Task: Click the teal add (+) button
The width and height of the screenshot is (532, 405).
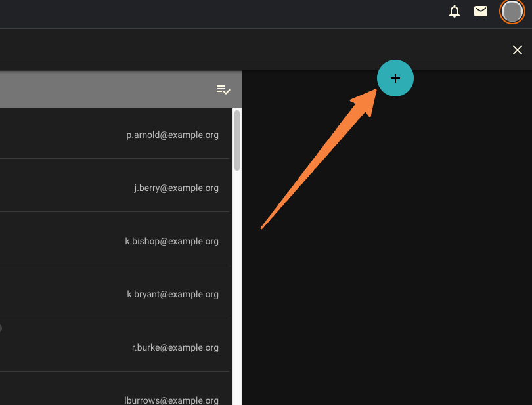Action: (395, 78)
